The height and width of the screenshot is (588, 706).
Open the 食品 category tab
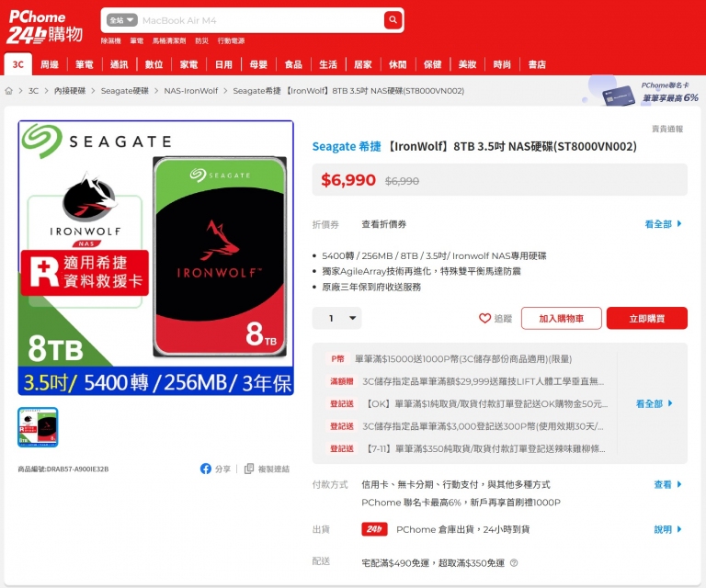coord(293,64)
